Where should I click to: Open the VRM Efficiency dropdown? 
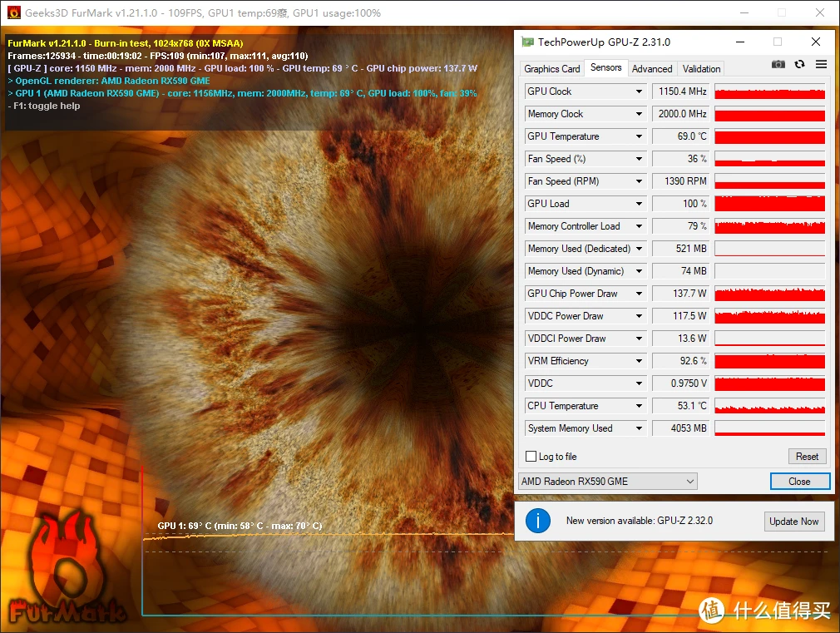639,362
